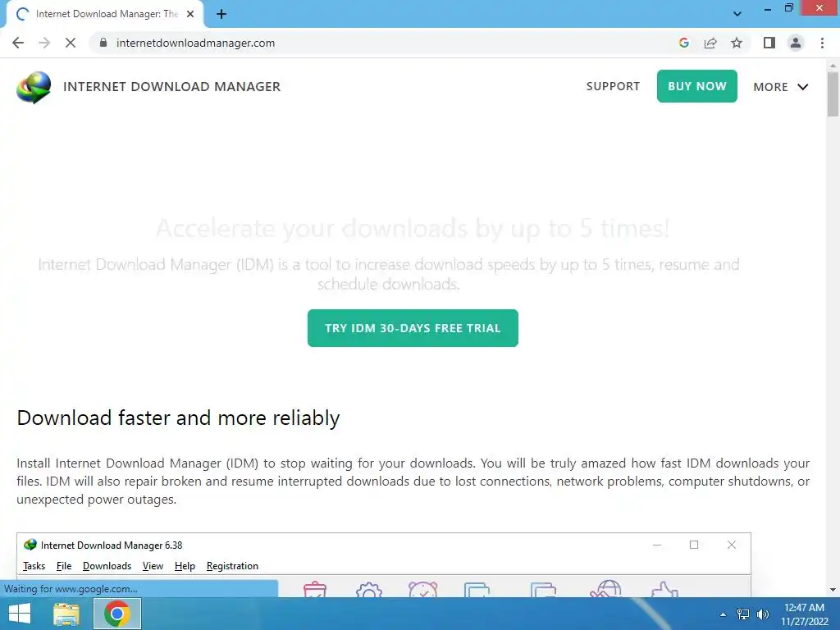Open the Chrome profile avatar
This screenshot has width=840, height=630.
[796, 43]
